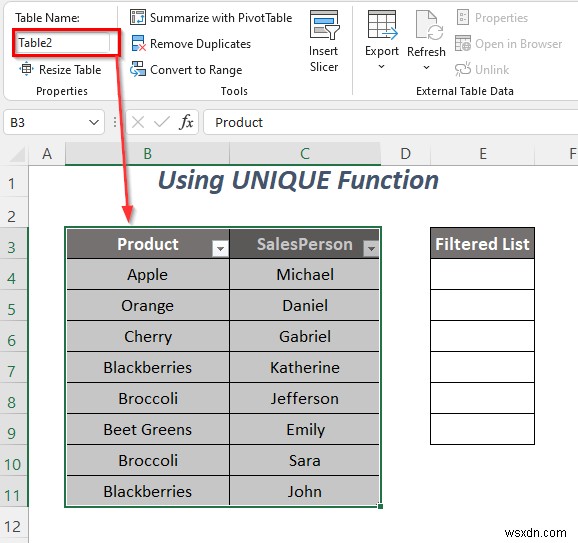Select the Michael cell
This screenshot has width=578, height=543.
(304, 274)
